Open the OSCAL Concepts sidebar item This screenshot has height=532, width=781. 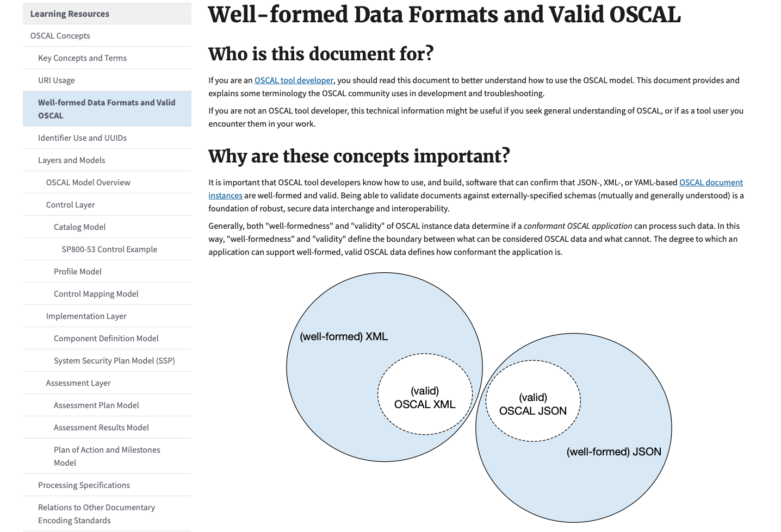point(60,36)
